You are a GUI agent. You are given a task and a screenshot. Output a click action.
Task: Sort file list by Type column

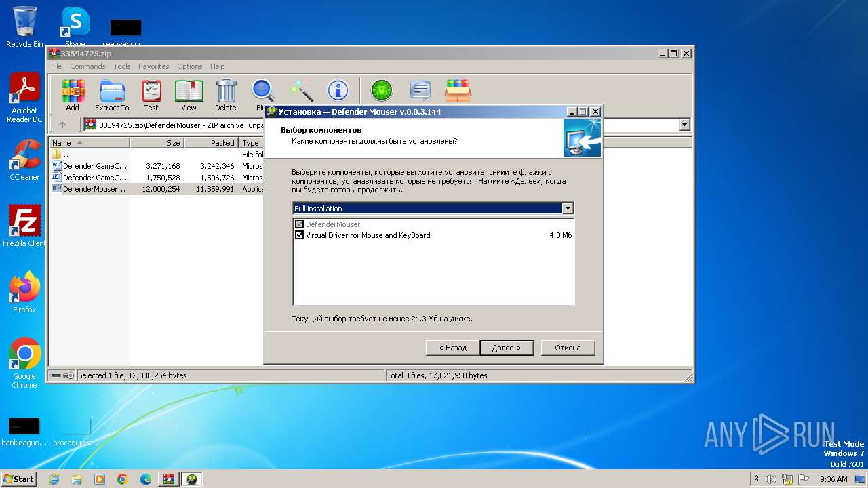coord(252,143)
